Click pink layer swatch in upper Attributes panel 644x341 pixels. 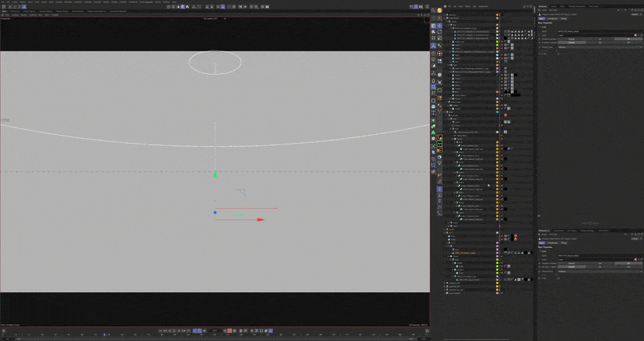636,36
